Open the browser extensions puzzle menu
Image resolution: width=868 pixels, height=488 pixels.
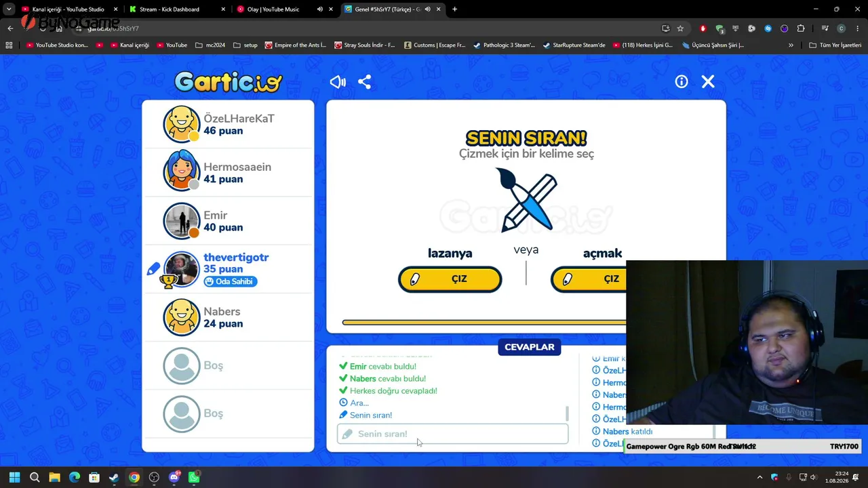[x=801, y=28]
